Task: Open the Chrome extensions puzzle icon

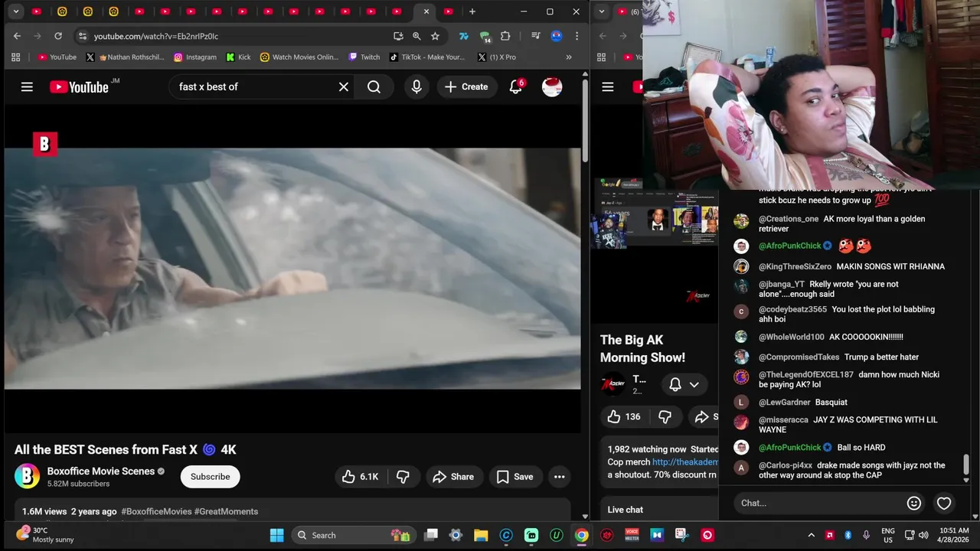Action: click(x=505, y=36)
